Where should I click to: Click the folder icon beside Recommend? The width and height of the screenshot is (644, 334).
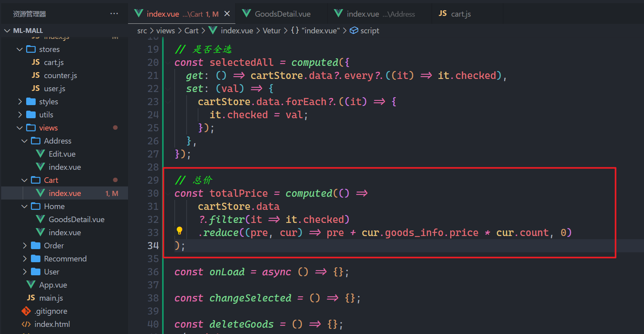pos(36,259)
